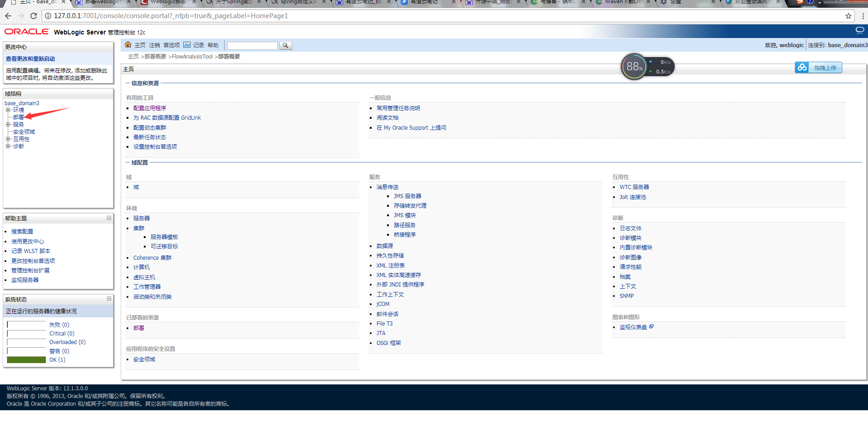The height and width of the screenshot is (437, 868).
Task: Open the 日志文件 link
Action: point(631,228)
